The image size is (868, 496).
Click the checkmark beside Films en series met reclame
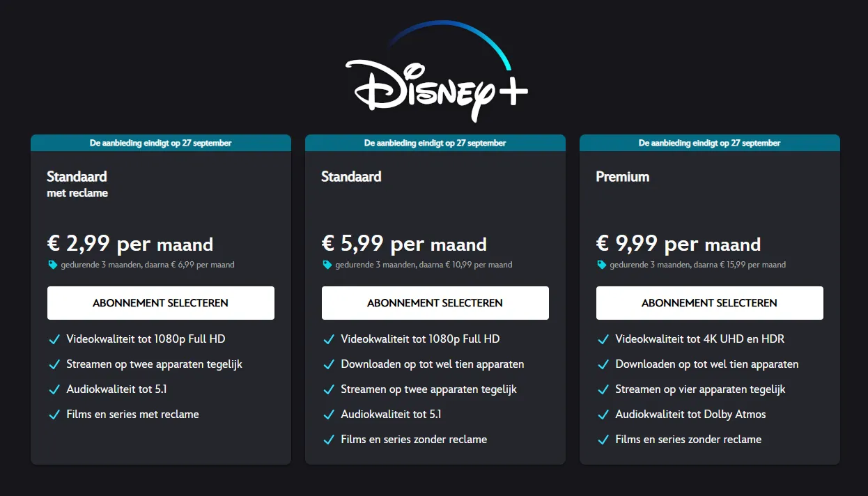click(54, 414)
